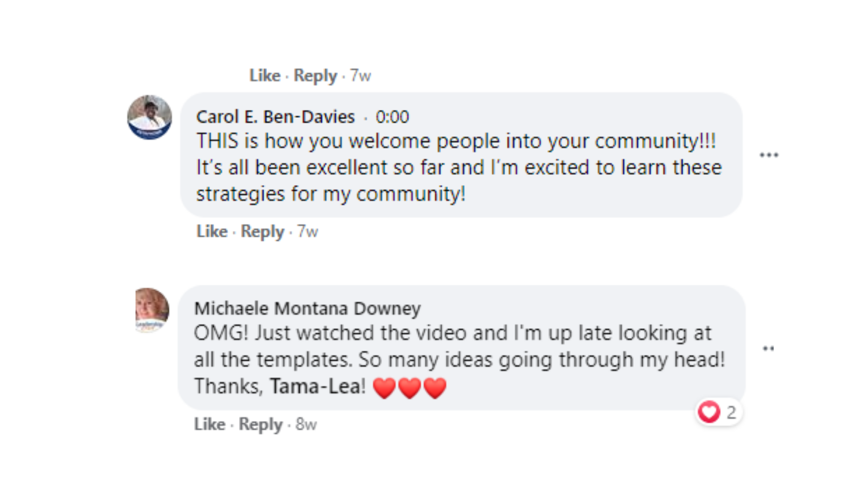Like Michaele's comment about templates
Screen dimensions: 868x488
point(210,424)
